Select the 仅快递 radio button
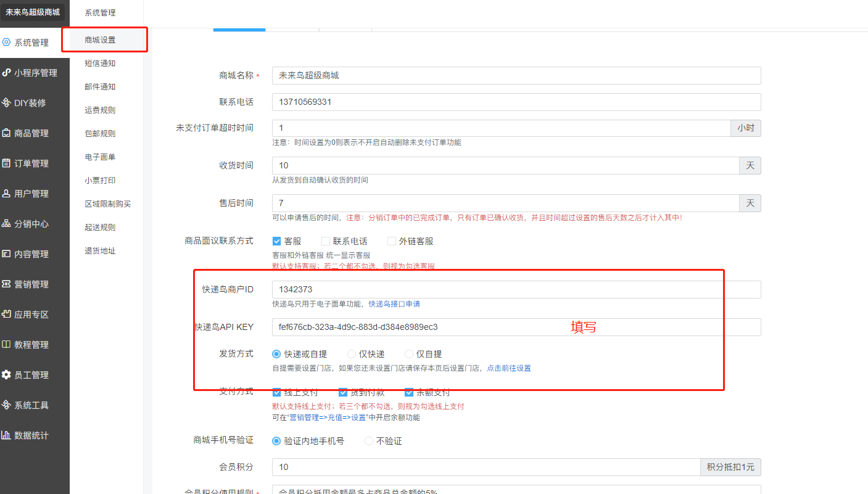This screenshot has width=868, height=494. pos(352,354)
